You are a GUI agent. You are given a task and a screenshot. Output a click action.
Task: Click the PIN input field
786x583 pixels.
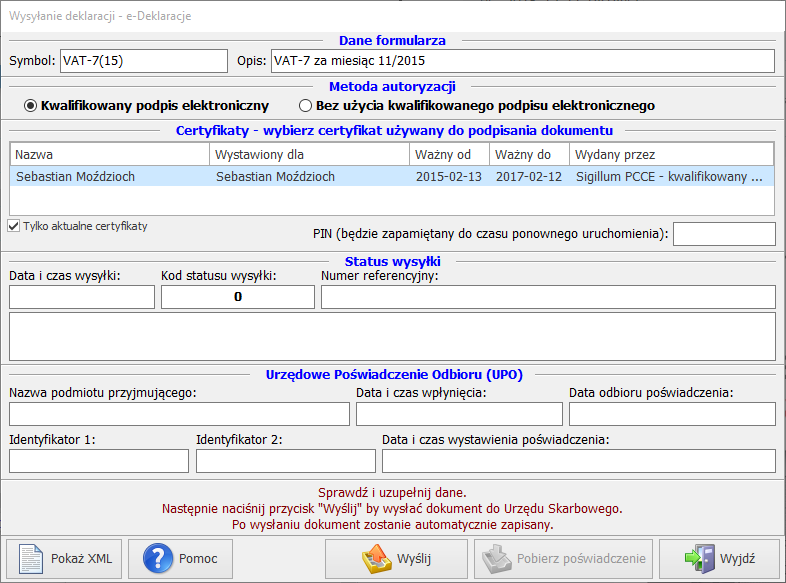[x=724, y=234]
